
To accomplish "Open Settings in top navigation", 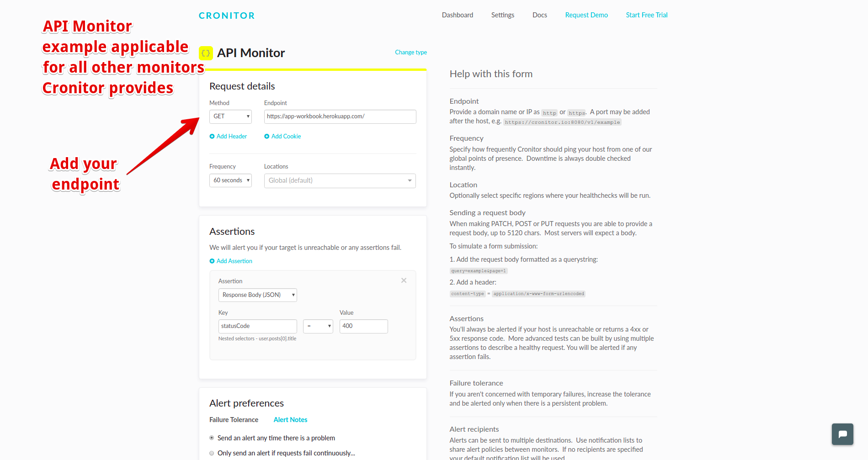I will (x=502, y=15).
